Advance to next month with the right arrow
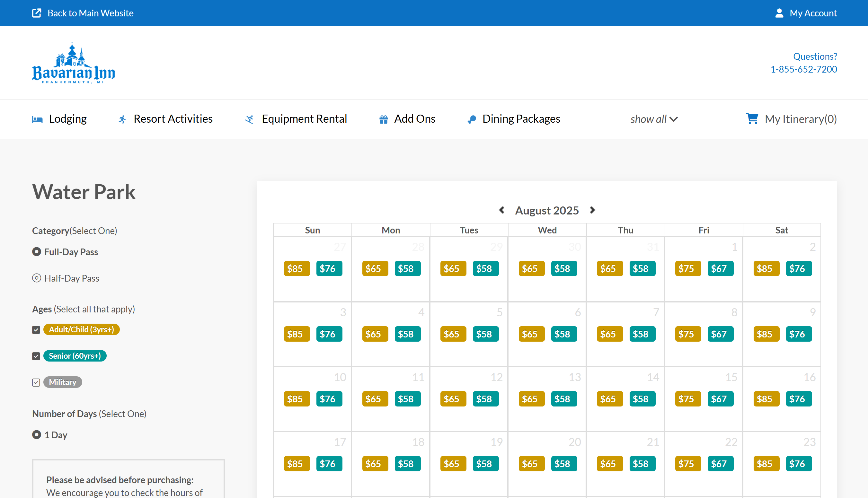The width and height of the screenshot is (868, 498). click(x=593, y=210)
